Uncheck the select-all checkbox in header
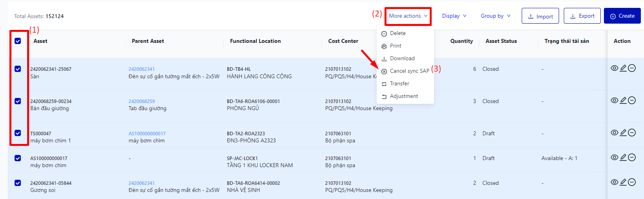644x199 pixels. [18, 41]
